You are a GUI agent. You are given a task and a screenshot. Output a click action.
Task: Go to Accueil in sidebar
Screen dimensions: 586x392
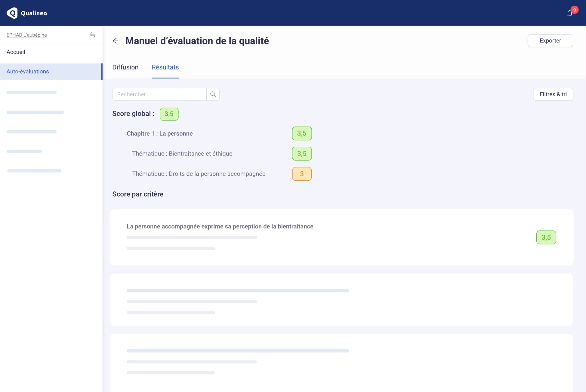click(x=16, y=52)
